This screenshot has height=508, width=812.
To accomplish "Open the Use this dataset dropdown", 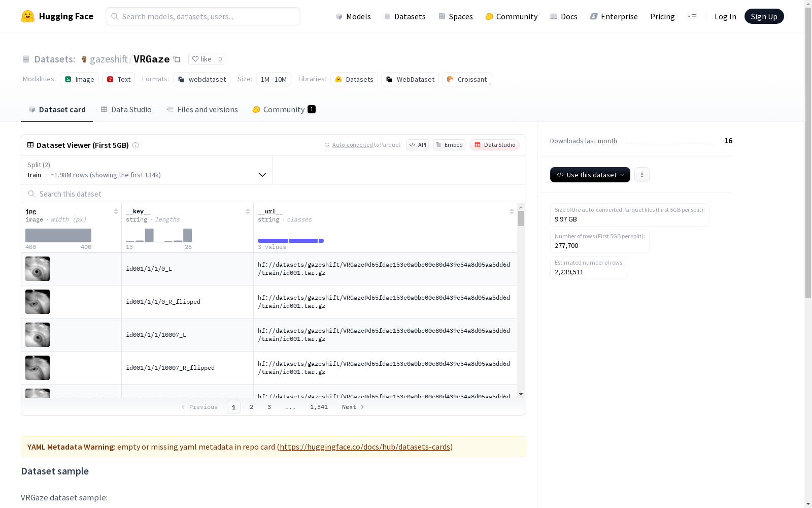I will [x=590, y=175].
